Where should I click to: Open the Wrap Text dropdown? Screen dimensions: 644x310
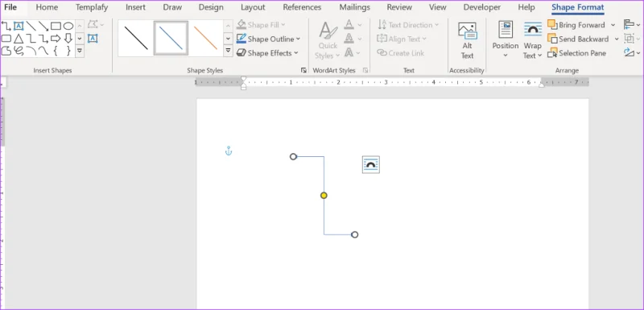point(533,40)
